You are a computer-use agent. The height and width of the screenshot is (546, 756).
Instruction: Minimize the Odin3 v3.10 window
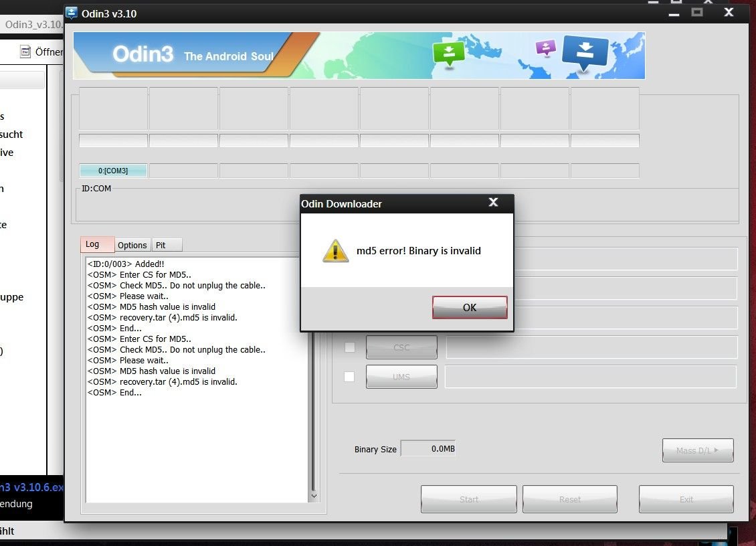pyautogui.click(x=674, y=15)
